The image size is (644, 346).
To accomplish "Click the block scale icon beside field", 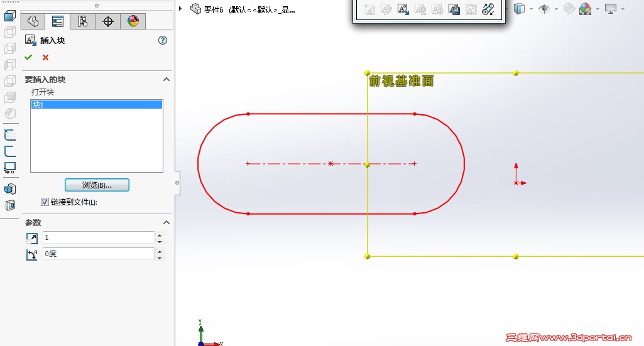I will (31, 238).
